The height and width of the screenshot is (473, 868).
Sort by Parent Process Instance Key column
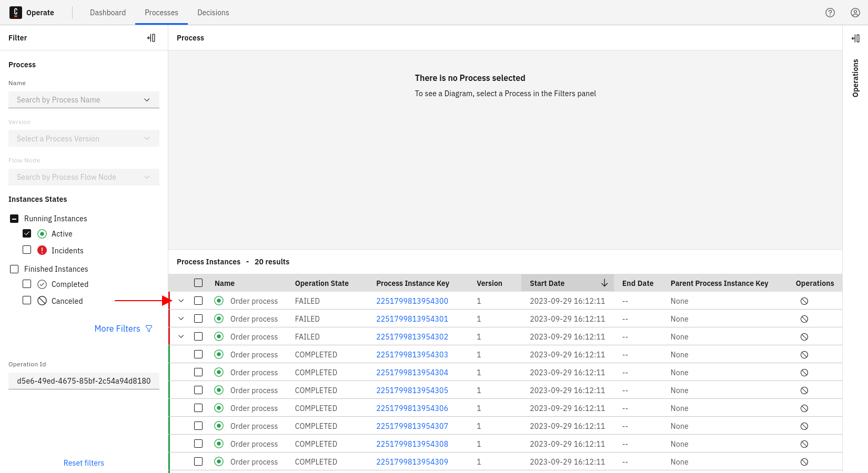pyautogui.click(x=720, y=283)
